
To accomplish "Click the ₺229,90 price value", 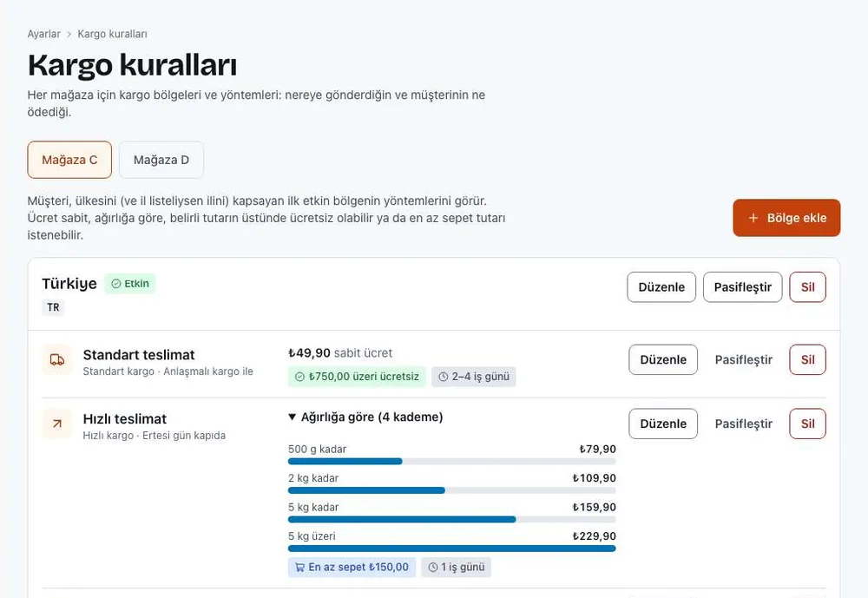I will (x=595, y=536).
